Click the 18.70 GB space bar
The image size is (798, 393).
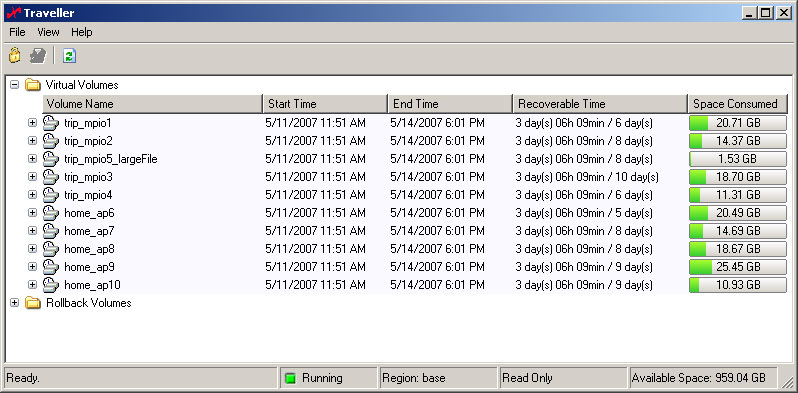738,177
